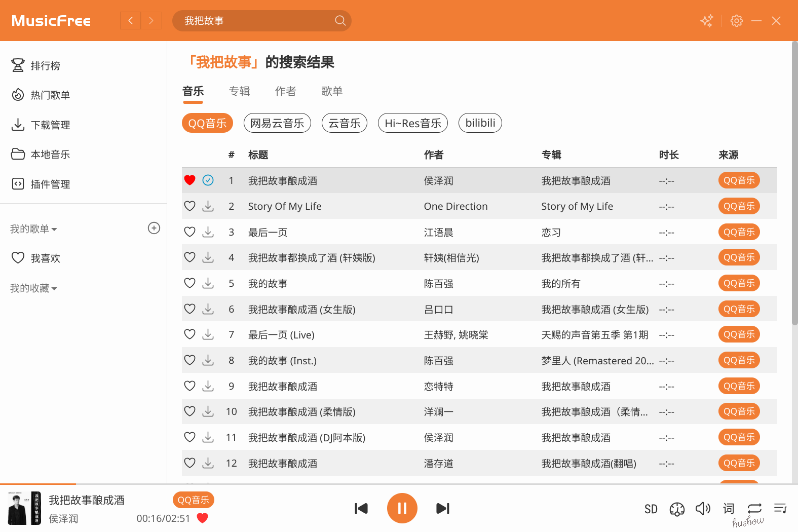Switch to 专辑 tab
The image size is (798, 532).
(x=240, y=91)
